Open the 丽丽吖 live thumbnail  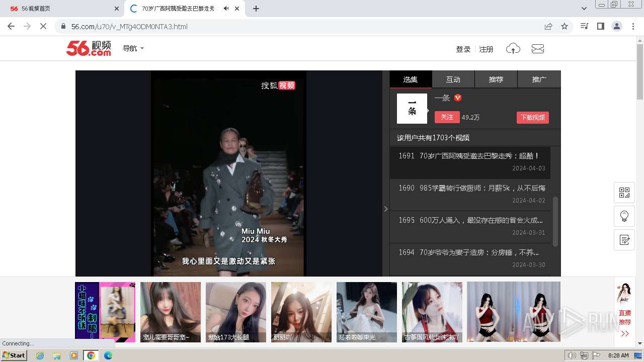click(301, 312)
